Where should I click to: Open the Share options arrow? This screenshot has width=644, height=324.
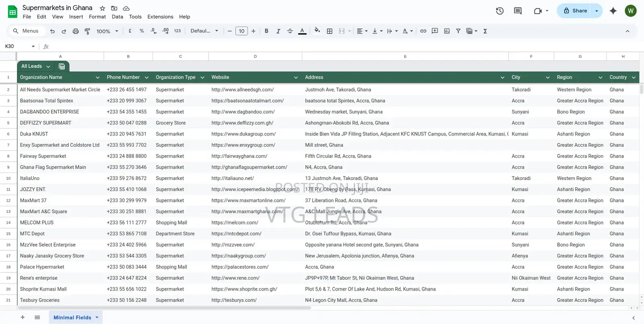(x=597, y=11)
